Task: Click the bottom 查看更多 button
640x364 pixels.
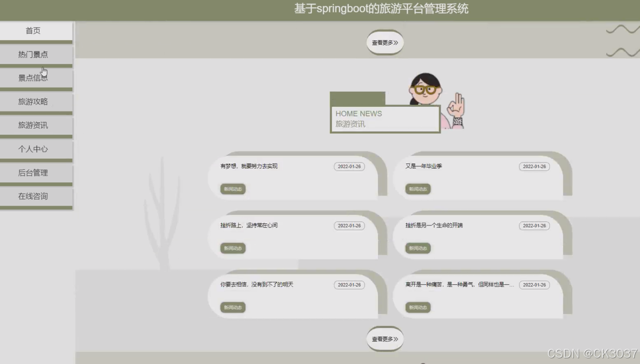Action: (x=385, y=338)
